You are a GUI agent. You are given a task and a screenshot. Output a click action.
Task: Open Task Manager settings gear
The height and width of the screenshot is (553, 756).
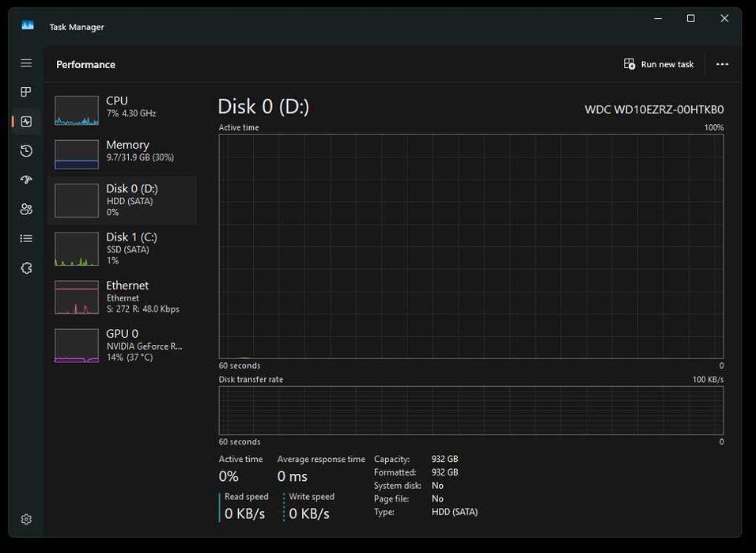point(26,519)
